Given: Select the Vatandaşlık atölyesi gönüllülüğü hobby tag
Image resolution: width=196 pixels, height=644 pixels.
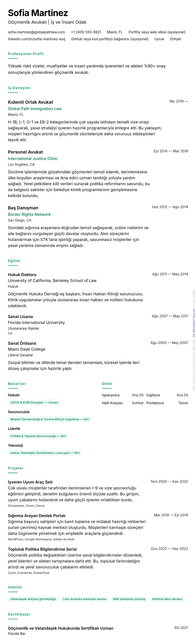Looking at the screenshot, I should tap(33, 599).
